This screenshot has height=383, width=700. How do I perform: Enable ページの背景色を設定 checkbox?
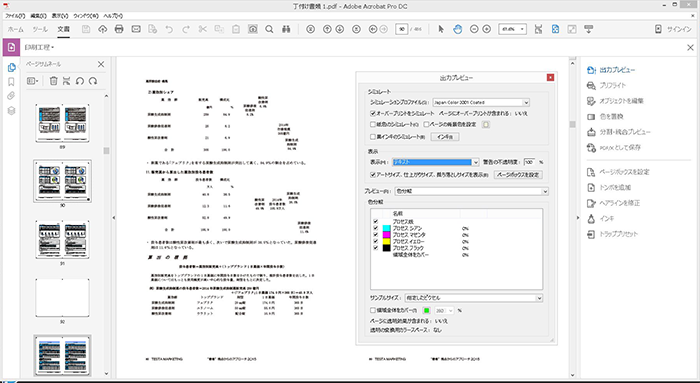click(426, 125)
